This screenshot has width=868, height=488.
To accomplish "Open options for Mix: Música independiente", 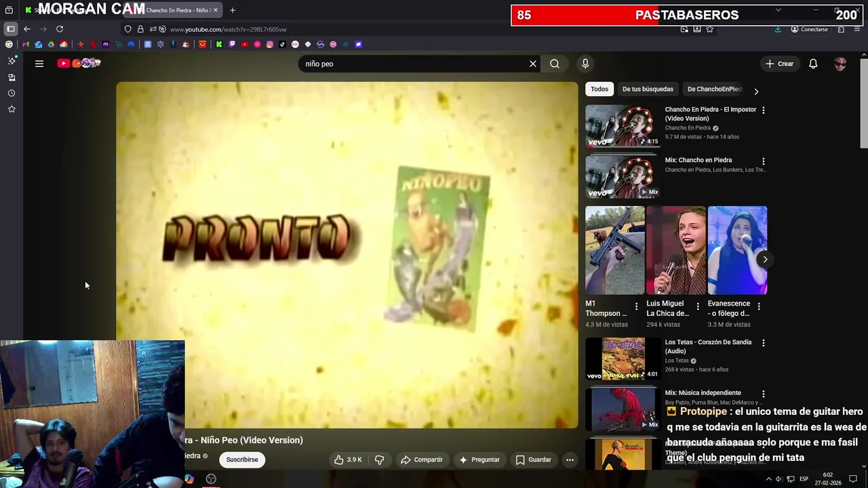I will 764,394.
